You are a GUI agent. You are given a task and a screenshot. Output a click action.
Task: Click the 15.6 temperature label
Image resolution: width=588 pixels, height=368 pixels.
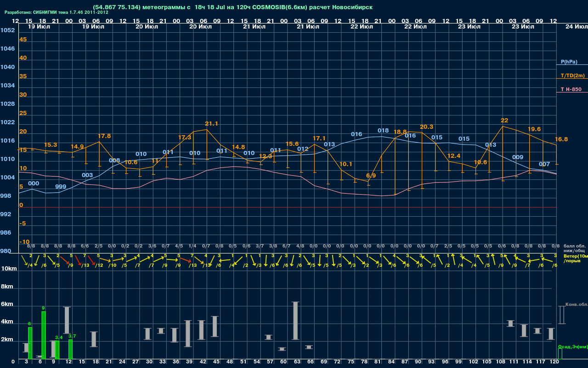click(x=292, y=144)
